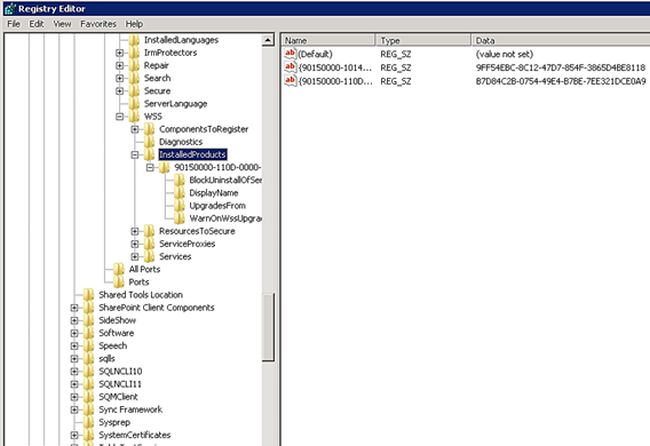Viewport: 650px width, 446px height.
Task: Expand the Secure key
Action: click(x=119, y=91)
